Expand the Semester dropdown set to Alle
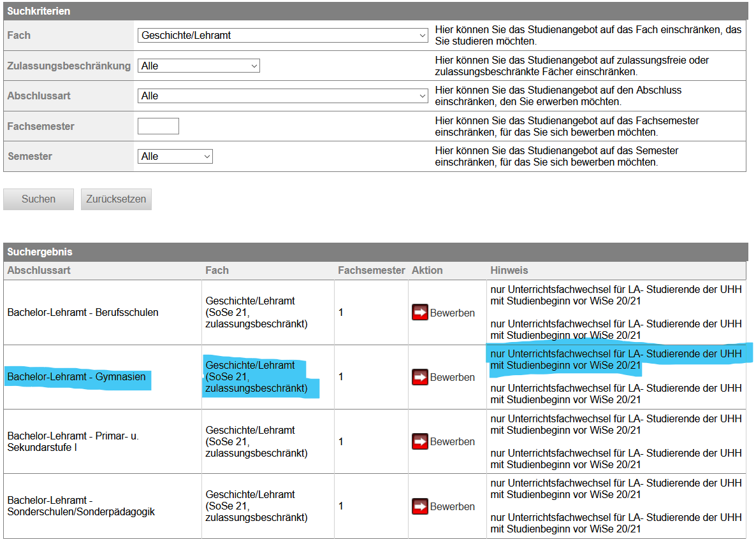The height and width of the screenshot is (549, 756). 175,156
